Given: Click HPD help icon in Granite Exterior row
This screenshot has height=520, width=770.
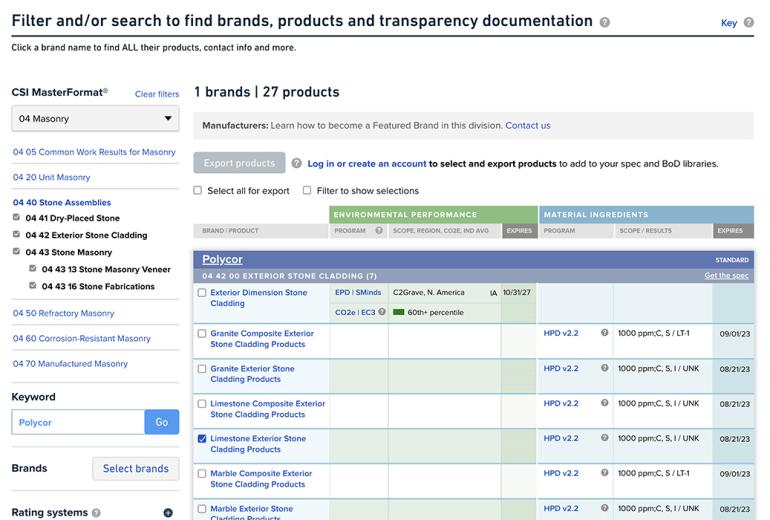Looking at the screenshot, I should (x=605, y=368).
